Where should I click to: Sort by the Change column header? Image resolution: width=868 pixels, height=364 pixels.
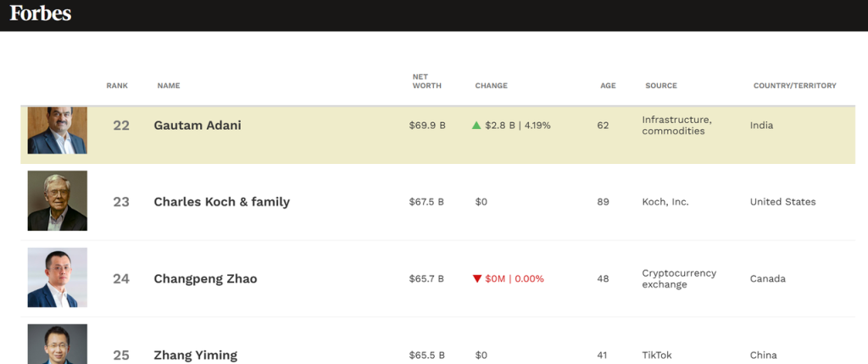click(491, 86)
